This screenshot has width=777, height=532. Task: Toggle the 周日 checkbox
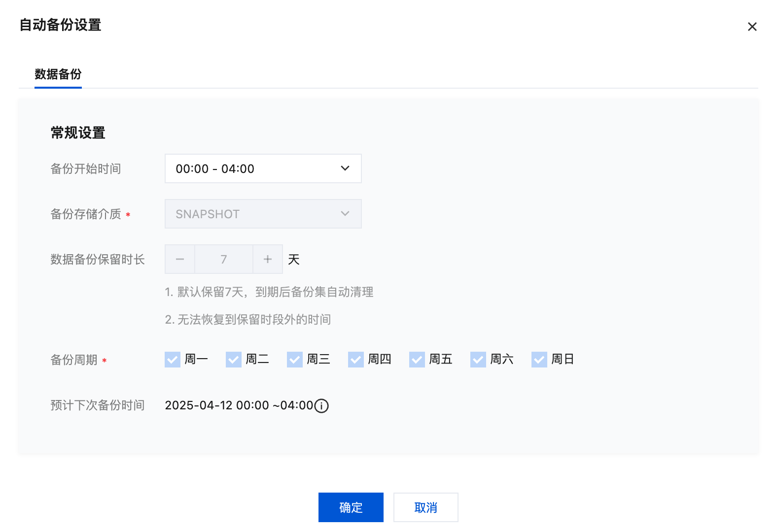pos(539,360)
